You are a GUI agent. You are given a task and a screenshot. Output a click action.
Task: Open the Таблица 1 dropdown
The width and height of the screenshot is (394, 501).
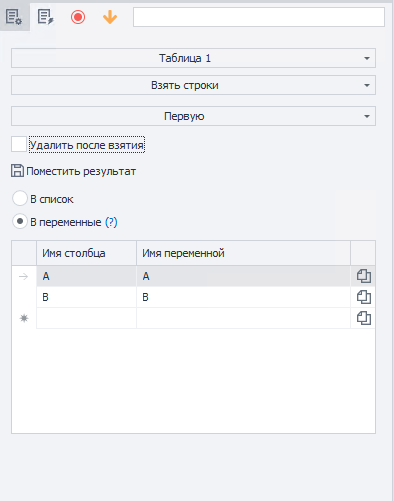pos(193,58)
